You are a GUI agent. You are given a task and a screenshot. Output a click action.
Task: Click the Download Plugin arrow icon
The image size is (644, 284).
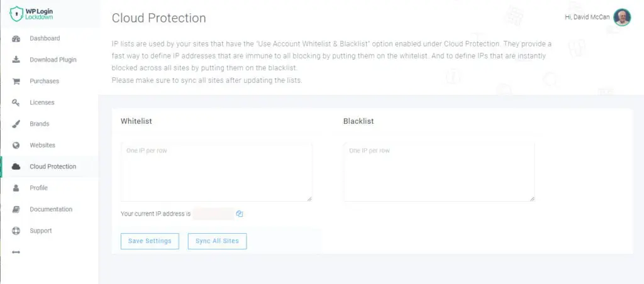16,60
